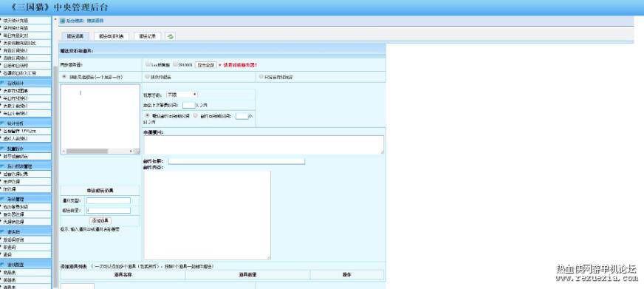Click the player names box horizontal scrollbar
The image size is (644, 289).
tap(87, 151)
